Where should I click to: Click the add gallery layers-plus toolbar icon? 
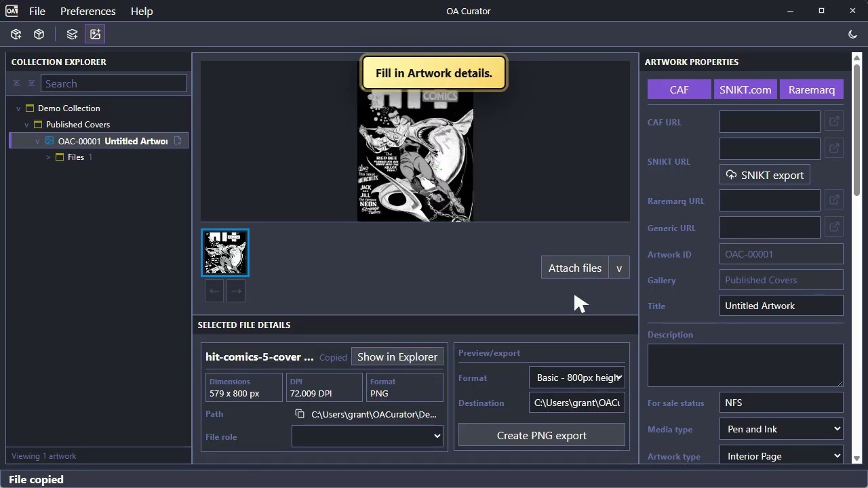click(72, 34)
